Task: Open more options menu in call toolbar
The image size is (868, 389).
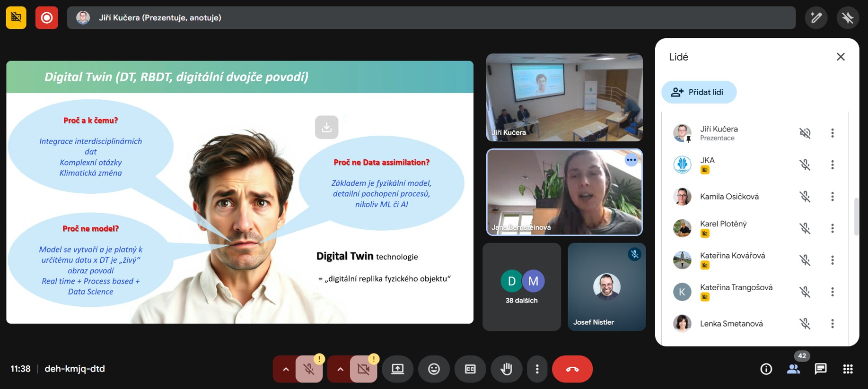Action: [x=537, y=369]
